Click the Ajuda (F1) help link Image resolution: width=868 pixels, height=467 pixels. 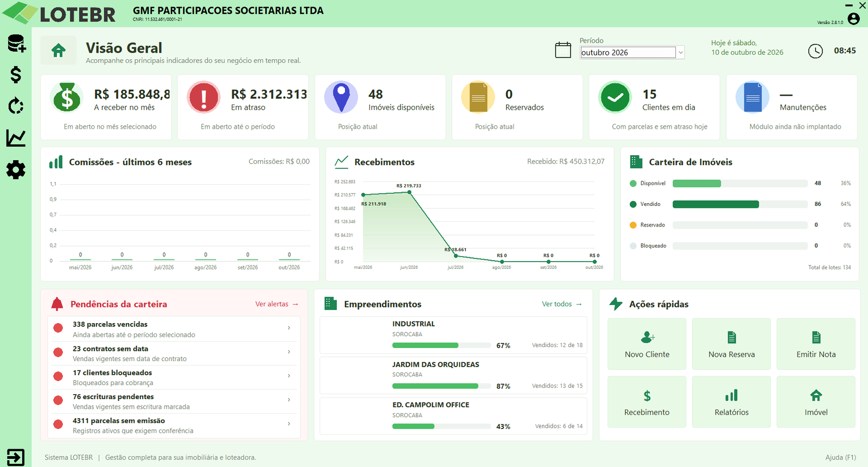(840, 458)
